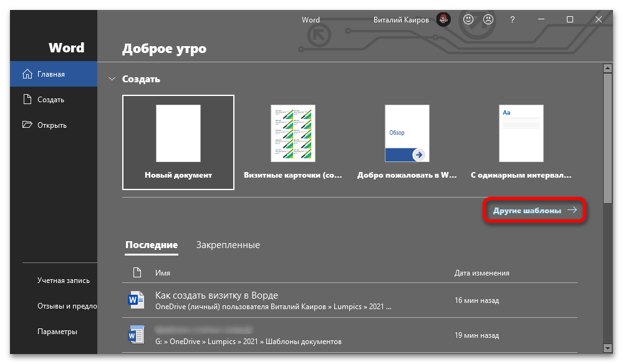Close the Word window
The width and height of the screenshot is (623, 364).
[598, 19]
